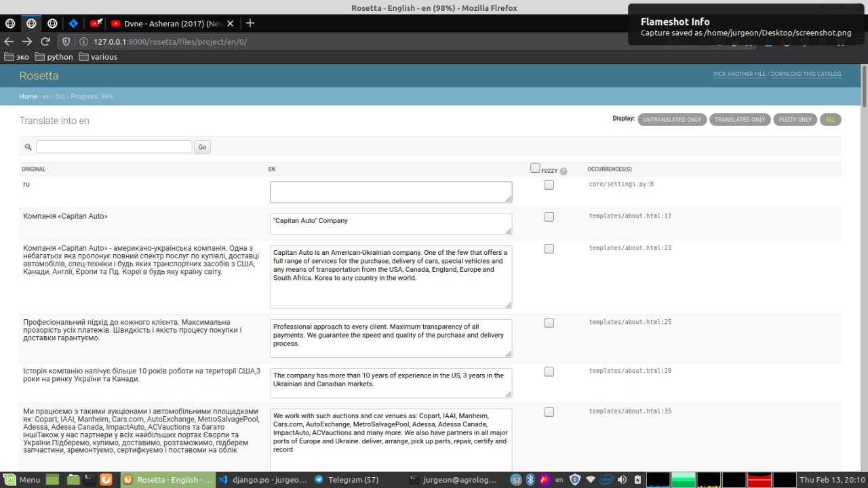
Task: Go forward with the browser forward arrow
Action: point(27,41)
